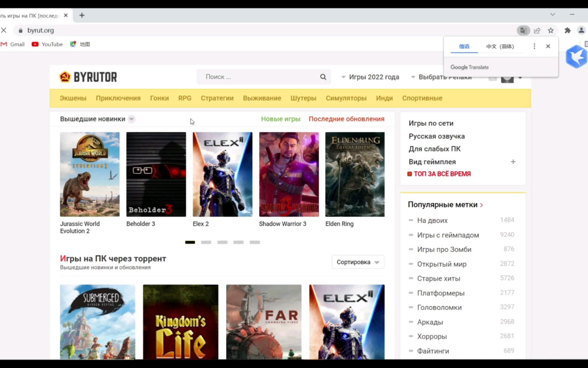588x368 pixels.
Task: Open ТОП ЗА ВСЁ ВРЕМЯ link
Action: (x=439, y=174)
